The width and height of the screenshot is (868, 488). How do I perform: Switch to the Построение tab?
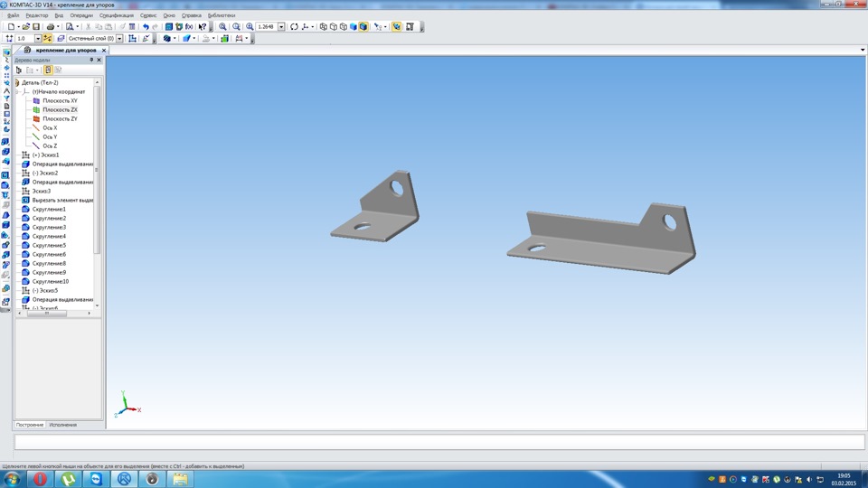[30, 425]
